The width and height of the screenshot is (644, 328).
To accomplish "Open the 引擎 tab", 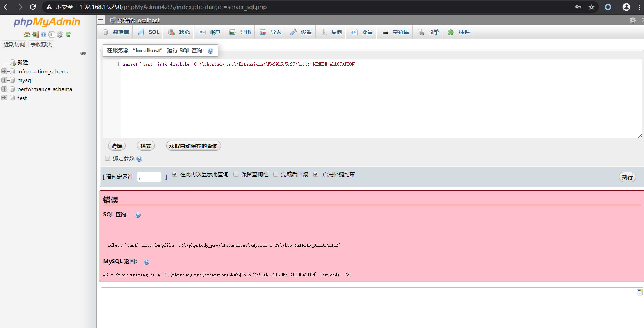I will 428,32.
